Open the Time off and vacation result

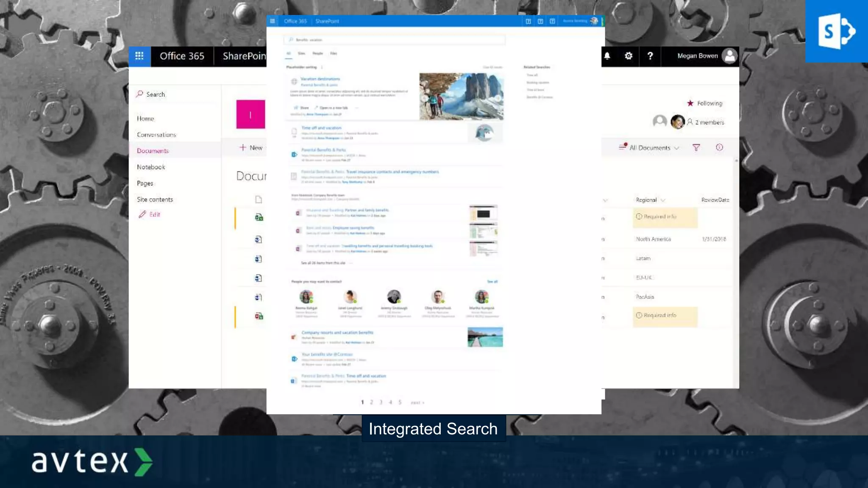click(x=321, y=128)
